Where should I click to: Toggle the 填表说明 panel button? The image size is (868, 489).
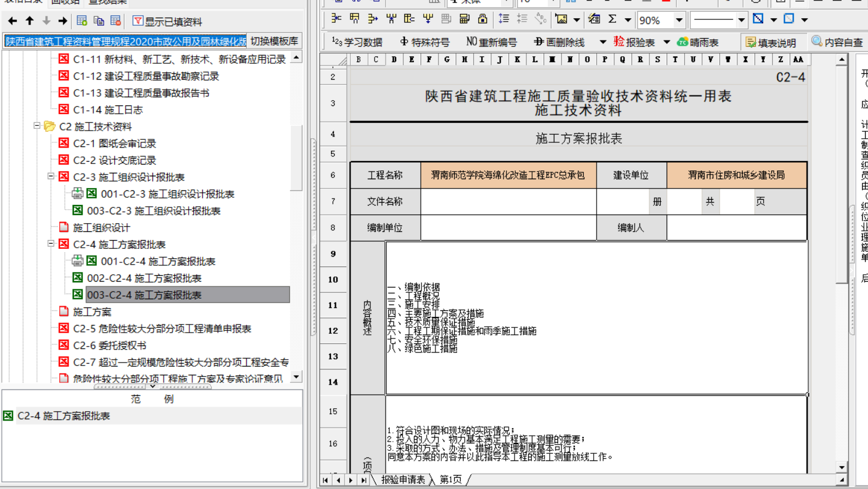tap(771, 42)
